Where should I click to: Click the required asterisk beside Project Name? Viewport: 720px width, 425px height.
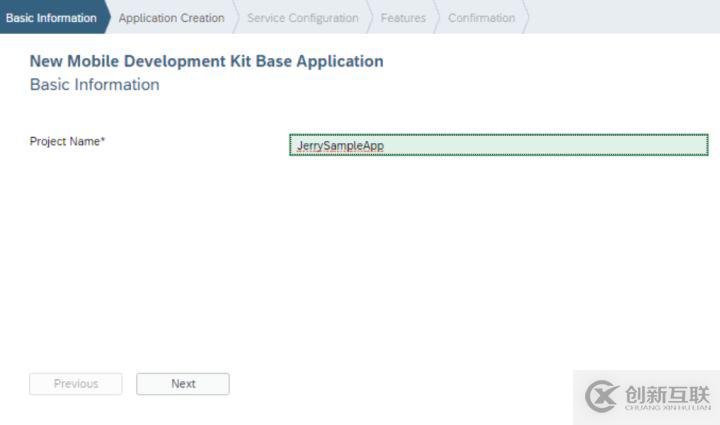(103, 141)
